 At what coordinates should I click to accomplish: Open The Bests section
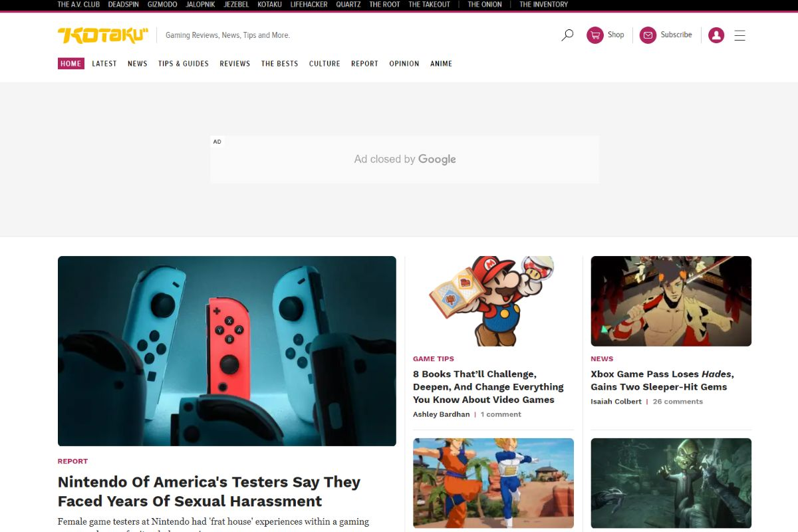[280, 64]
